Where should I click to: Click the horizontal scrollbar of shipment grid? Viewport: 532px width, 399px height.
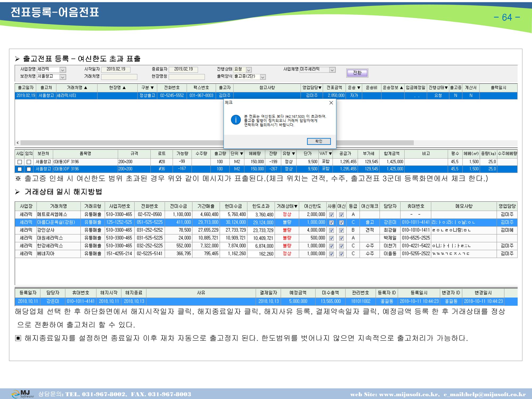coord(217,143)
